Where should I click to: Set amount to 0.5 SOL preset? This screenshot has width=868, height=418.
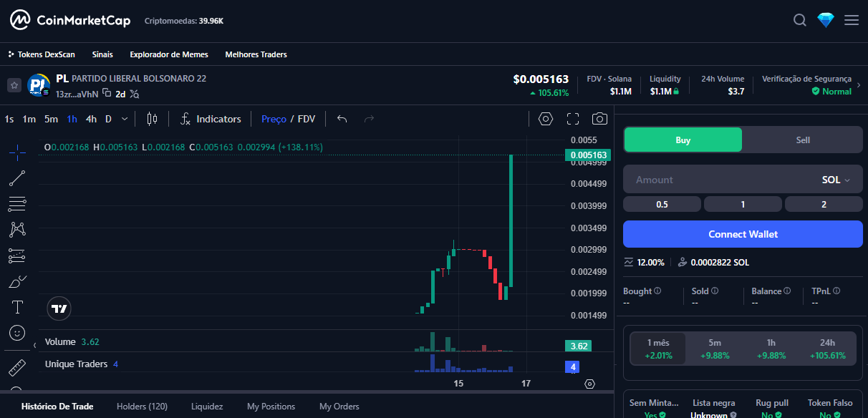(x=662, y=204)
